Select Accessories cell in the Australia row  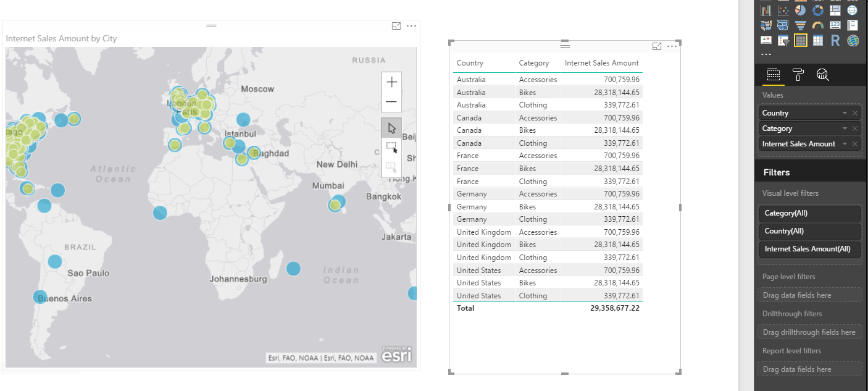[538, 80]
